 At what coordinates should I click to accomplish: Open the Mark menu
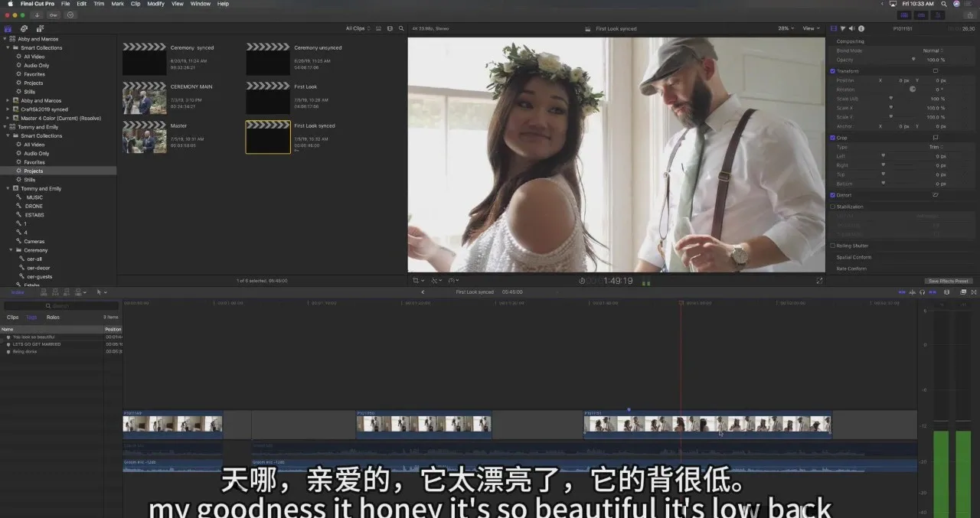point(117,4)
